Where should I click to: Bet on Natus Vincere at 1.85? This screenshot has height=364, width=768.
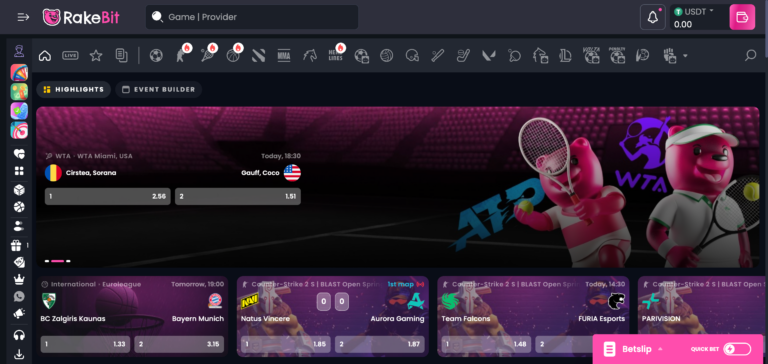tap(286, 344)
